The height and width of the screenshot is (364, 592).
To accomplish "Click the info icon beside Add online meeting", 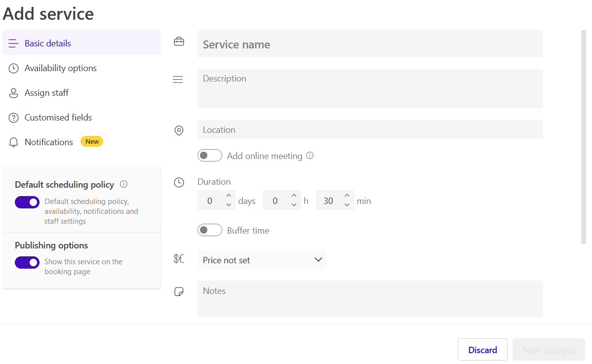I will click(x=310, y=156).
